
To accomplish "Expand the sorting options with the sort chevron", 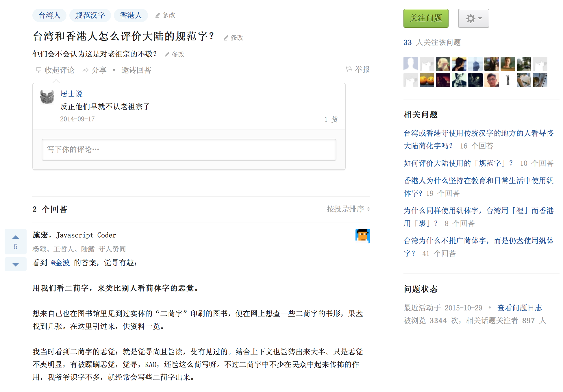I will click(368, 209).
